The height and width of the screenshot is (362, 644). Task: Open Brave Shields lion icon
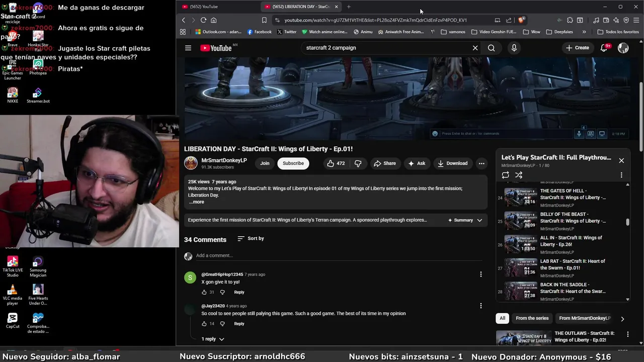521,20
